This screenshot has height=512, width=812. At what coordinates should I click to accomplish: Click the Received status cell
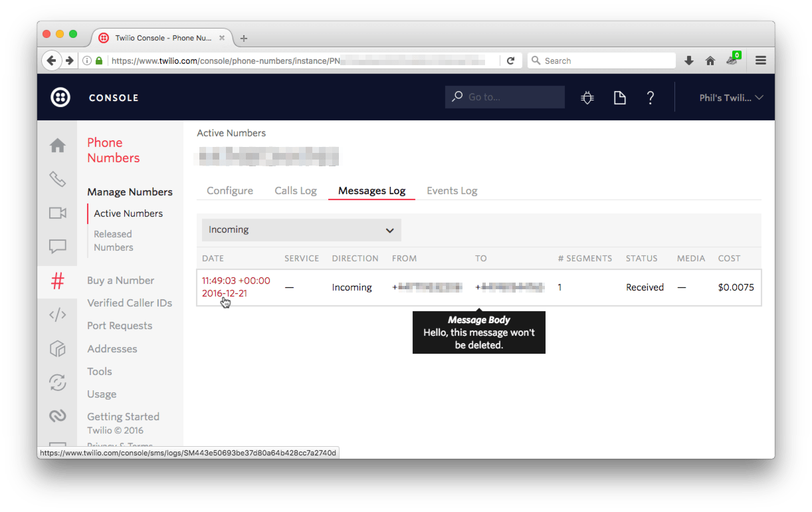(645, 287)
